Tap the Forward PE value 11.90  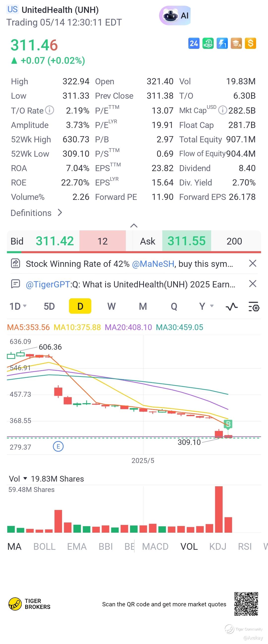coord(163,197)
